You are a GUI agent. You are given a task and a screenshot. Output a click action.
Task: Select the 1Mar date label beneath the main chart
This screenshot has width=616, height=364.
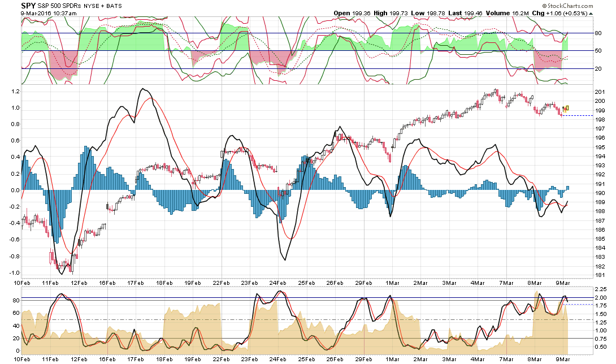392,283
